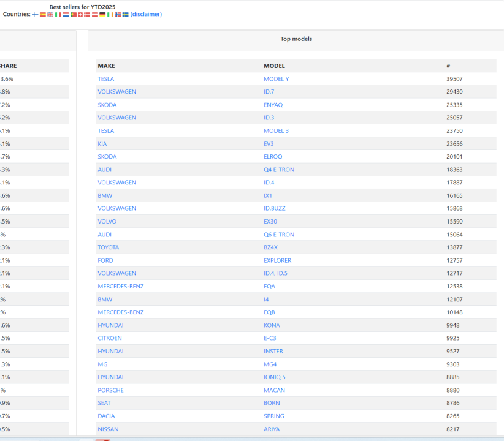This screenshot has width=504, height=441.
Task: Open the ID.BUZZ model link
Action: pyautogui.click(x=277, y=208)
